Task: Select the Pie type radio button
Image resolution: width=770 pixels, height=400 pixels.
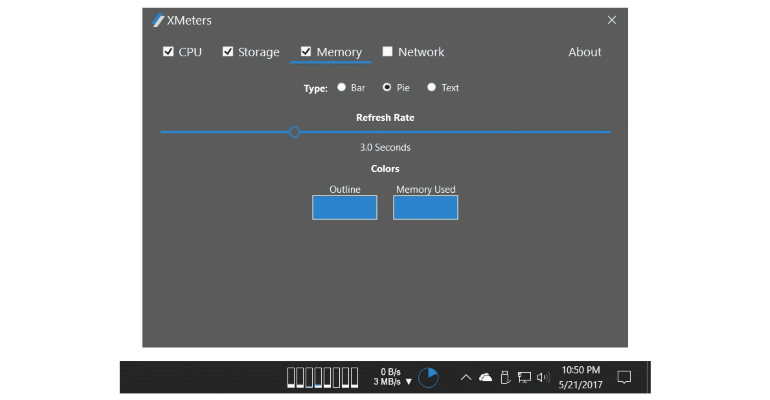Action: tap(387, 87)
